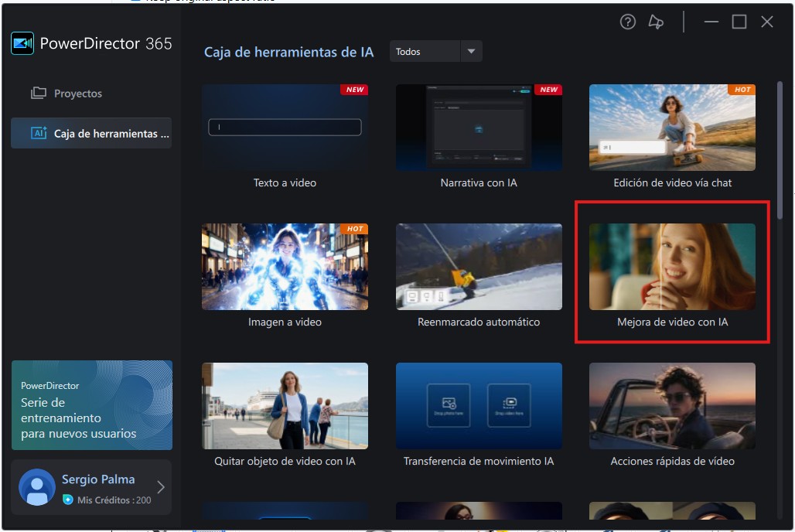Click 'Quitar objeto de video con IA' label
The image size is (795, 532).
point(285,461)
